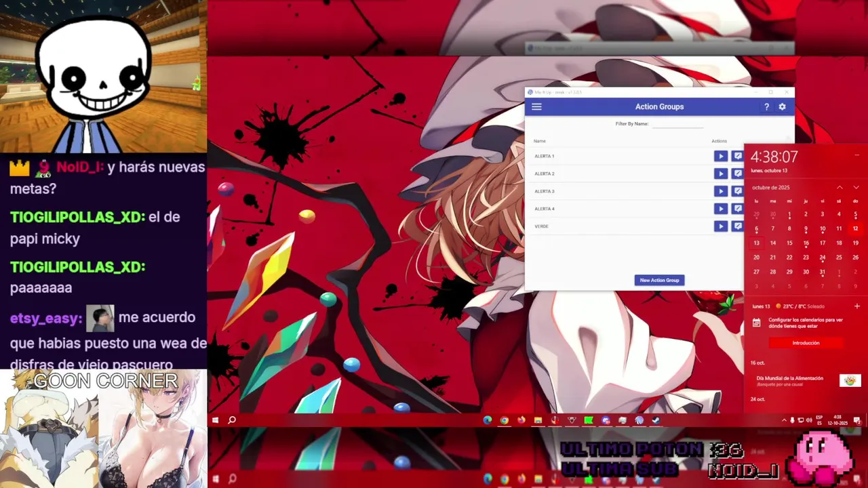Select the ALERTA 1 row name
This screenshot has height=488, width=868.
pyautogui.click(x=545, y=156)
